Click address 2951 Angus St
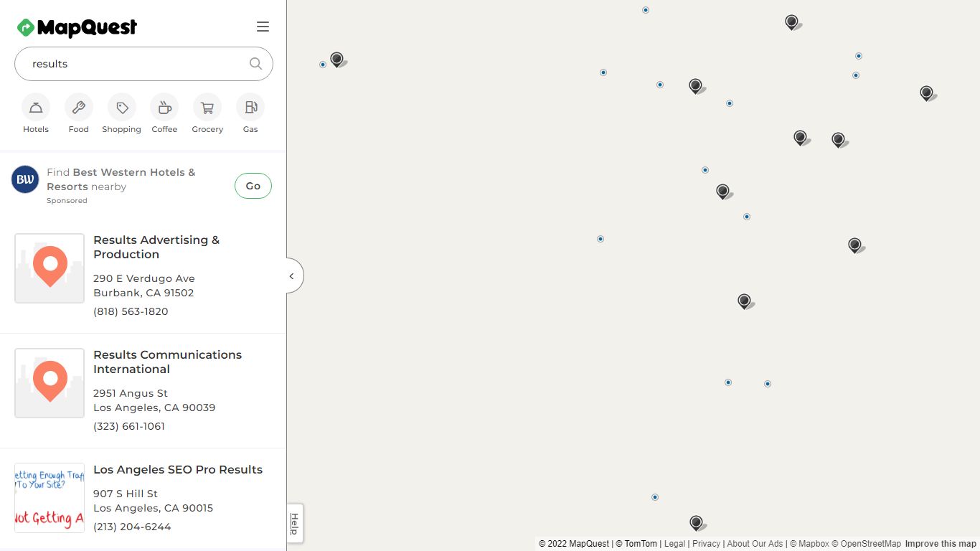 click(131, 393)
